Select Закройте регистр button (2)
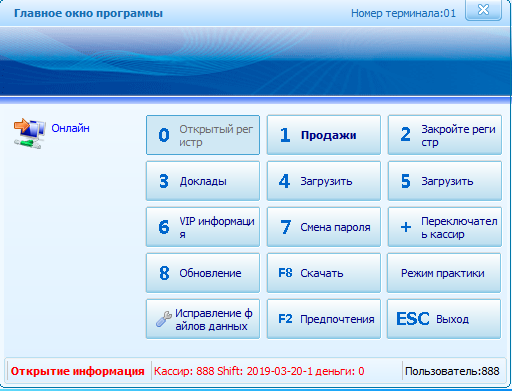Screen dimensions: 512x391 445,135
